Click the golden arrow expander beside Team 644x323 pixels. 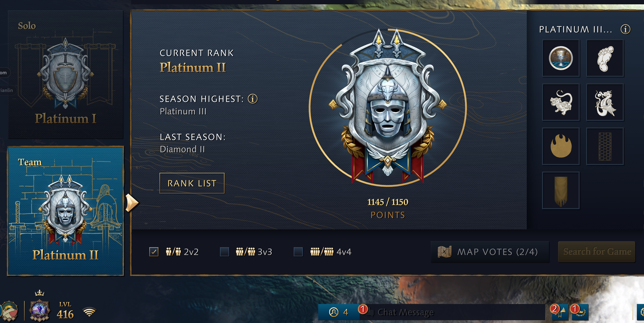(x=132, y=203)
